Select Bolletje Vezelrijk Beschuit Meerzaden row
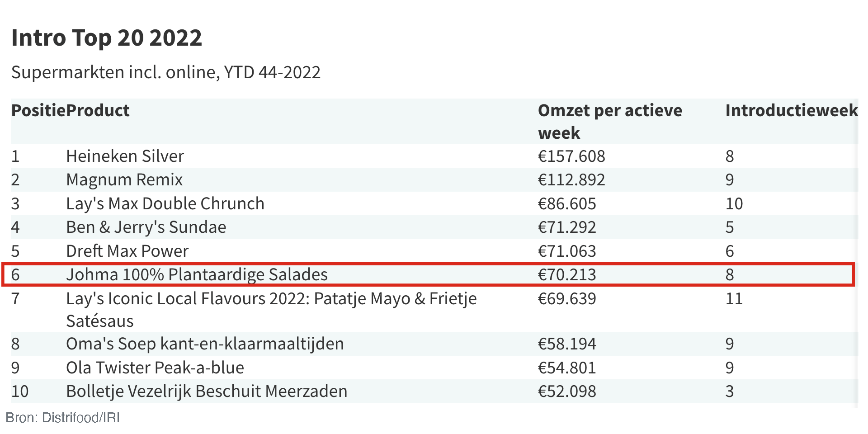This screenshot has width=868, height=434. [x=207, y=392]
